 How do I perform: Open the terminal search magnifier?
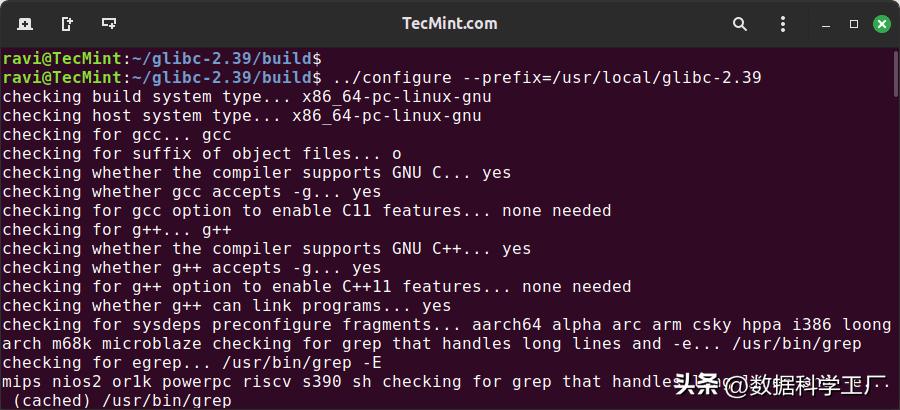[x=740, y=24]
